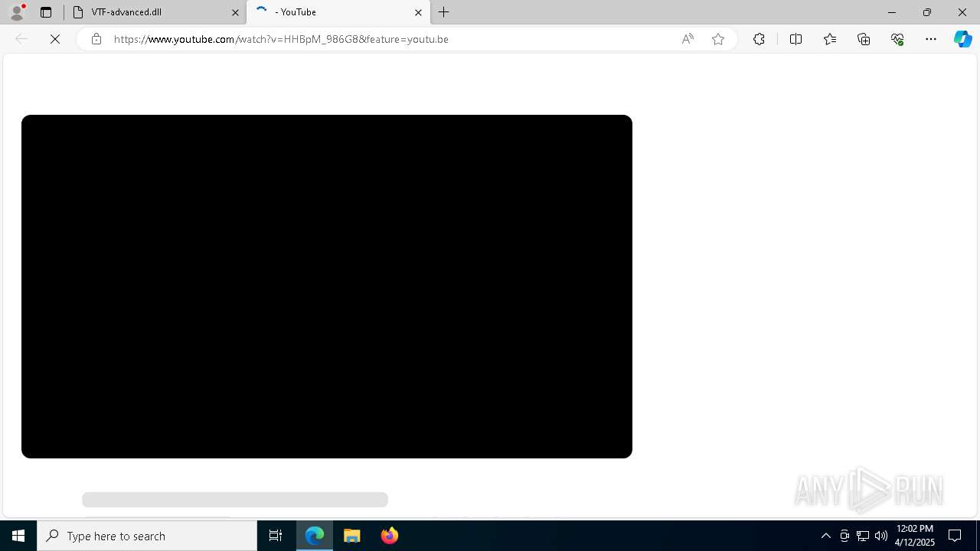Select the YouTube tab
The height and width of the screenshot is (551, 980).
click(x=338, y=12)
